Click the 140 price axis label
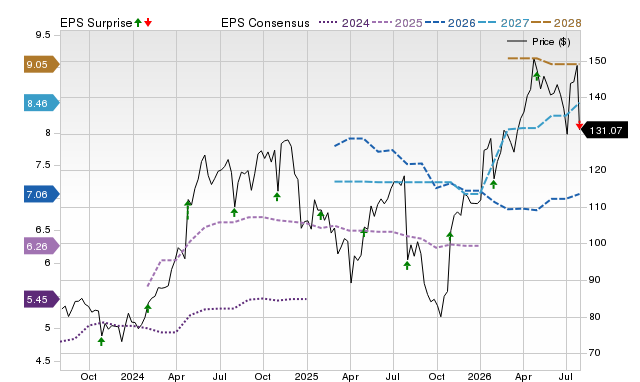Image resolution: width=640 pixels, height=382 pixels. point(597,97)
